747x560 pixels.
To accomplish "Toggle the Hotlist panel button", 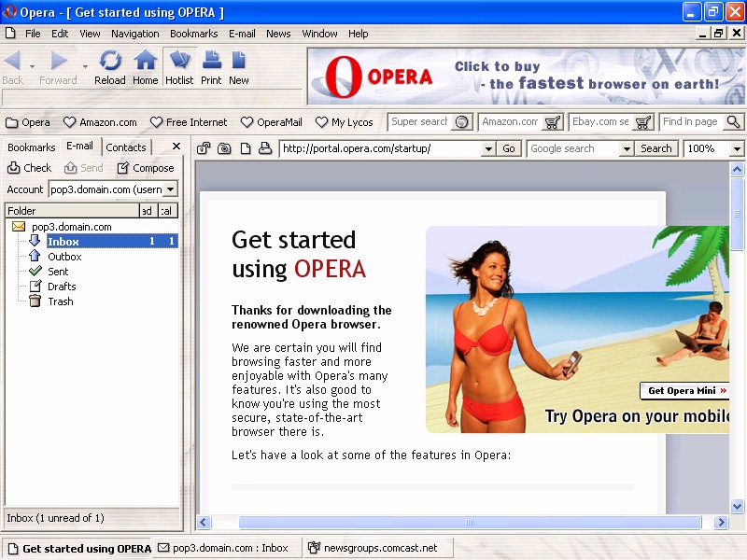I will 179,67.
